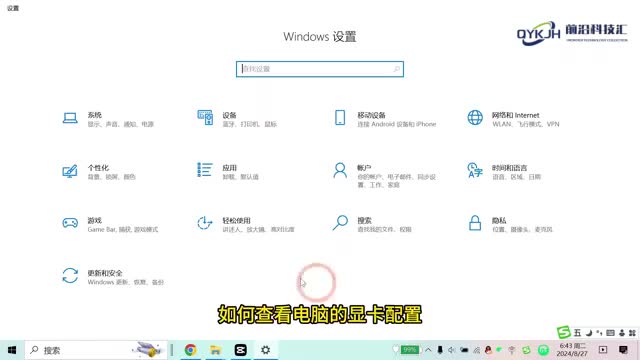Open the volume speaker tray icon

pos(452,350)
